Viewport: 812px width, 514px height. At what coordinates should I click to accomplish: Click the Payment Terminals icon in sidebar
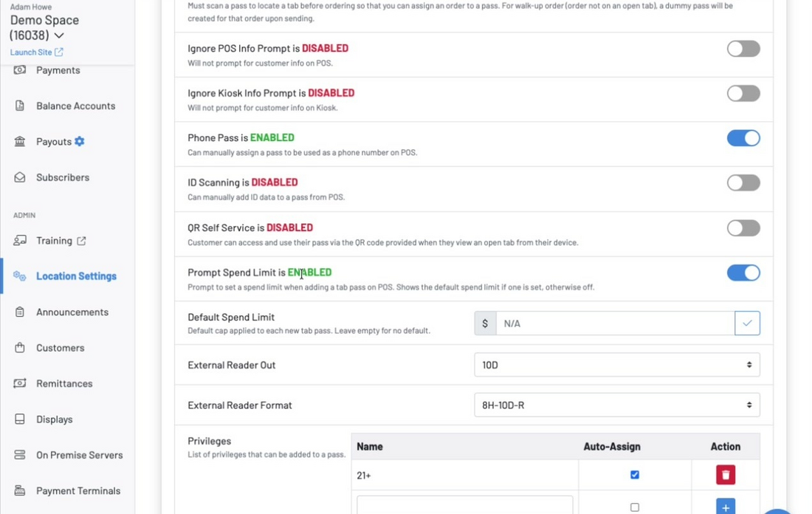20,490
